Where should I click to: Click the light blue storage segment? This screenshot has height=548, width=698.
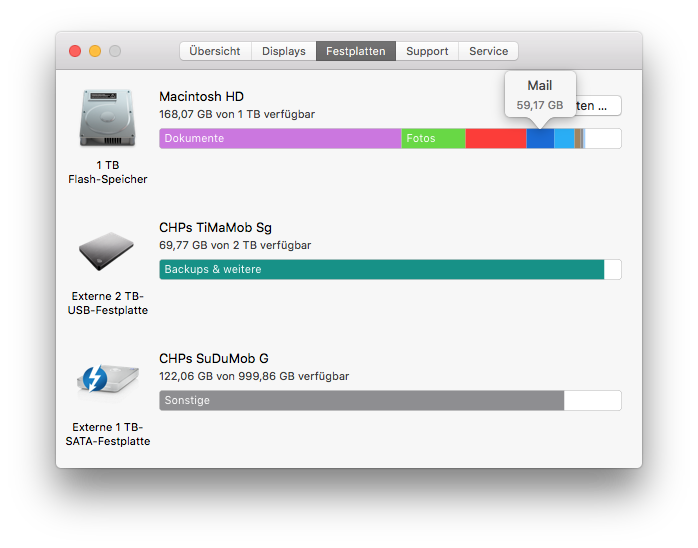click(564, 138)
